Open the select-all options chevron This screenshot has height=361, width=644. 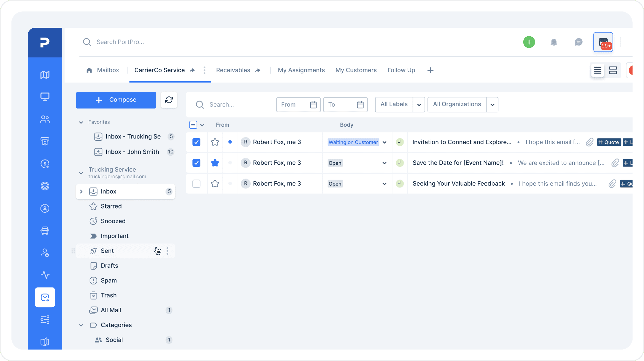202,125
